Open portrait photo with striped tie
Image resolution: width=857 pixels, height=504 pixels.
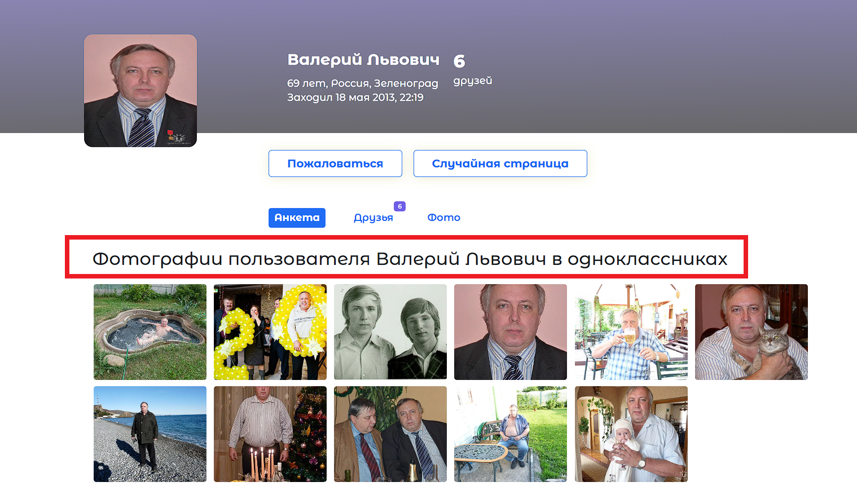[511, 332]
